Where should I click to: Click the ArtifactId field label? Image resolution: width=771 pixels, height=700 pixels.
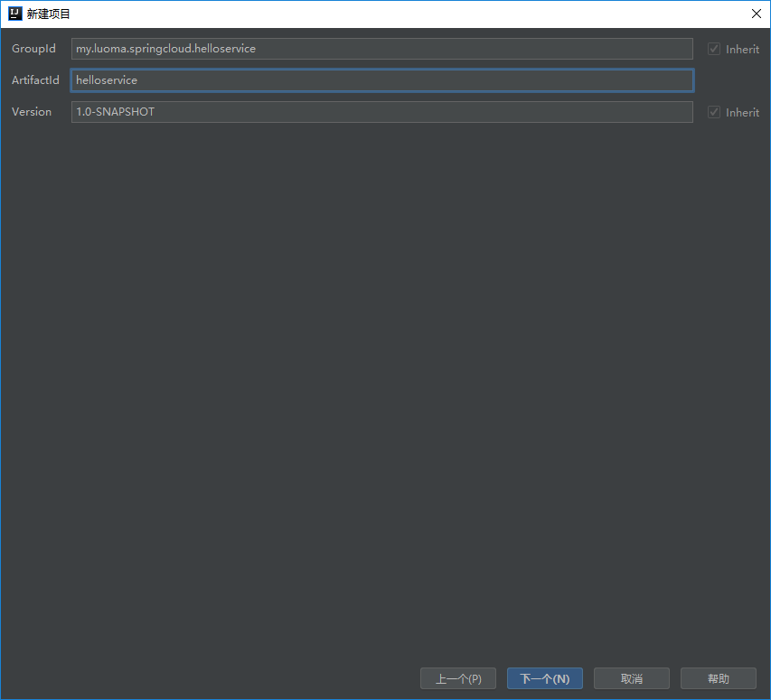35,80
